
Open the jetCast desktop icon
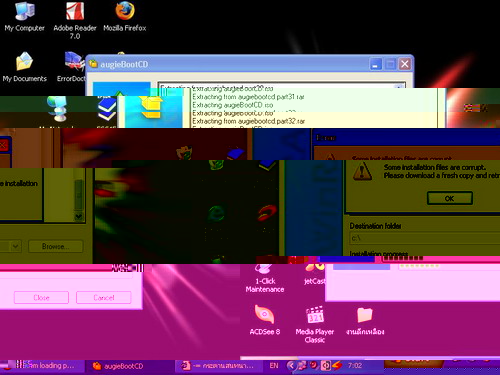pyautogui.click(x=315, y=275)
